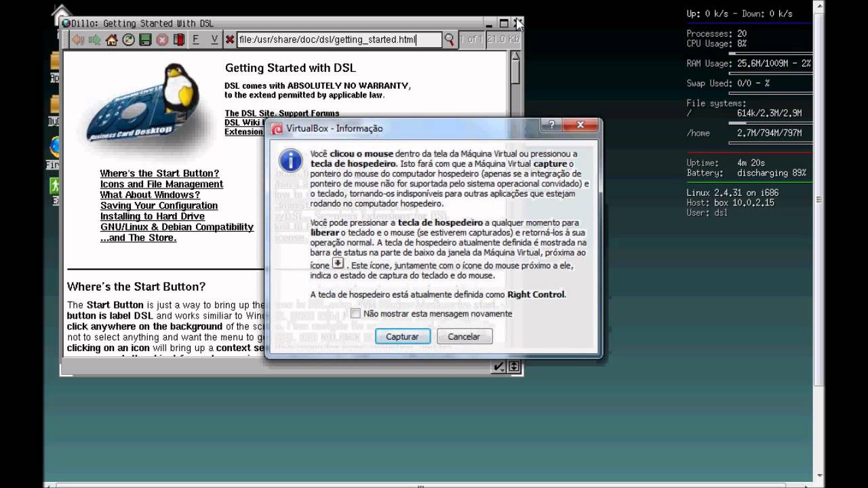The width and height of the screenshot is (868, 488).
Task: Click the Cancelar button
Action: click(x=464, y=337)
